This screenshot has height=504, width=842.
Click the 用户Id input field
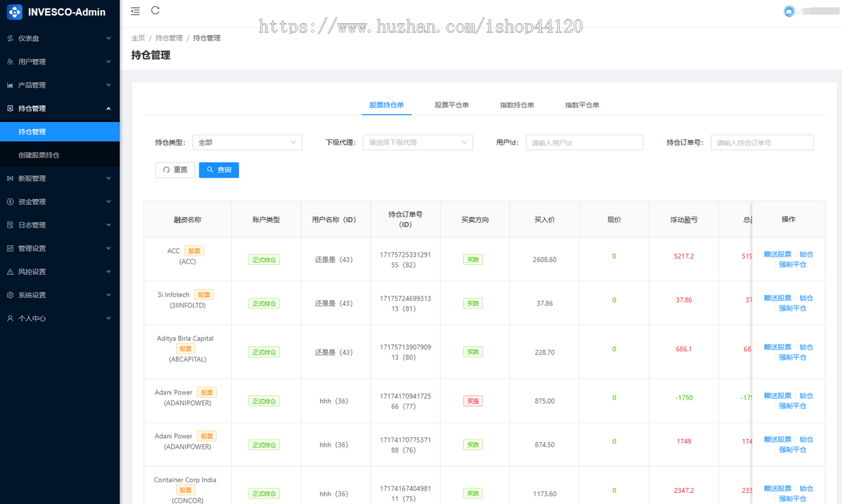tap(584, 142)
